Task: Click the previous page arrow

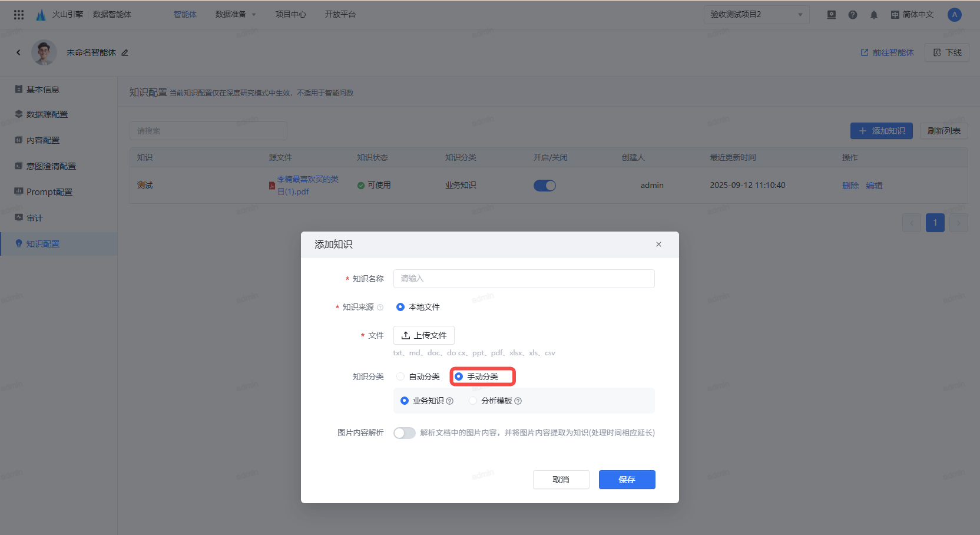Action: point(912,223)
